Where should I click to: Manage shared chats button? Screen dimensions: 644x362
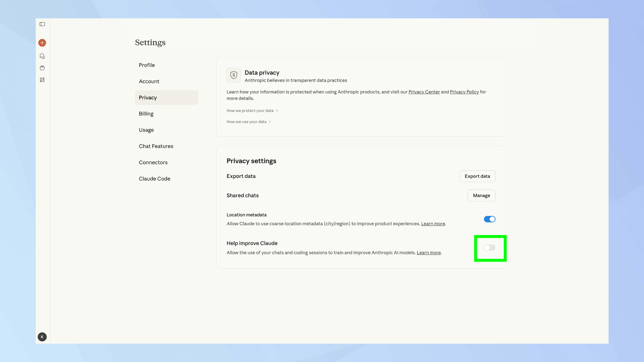481,196
